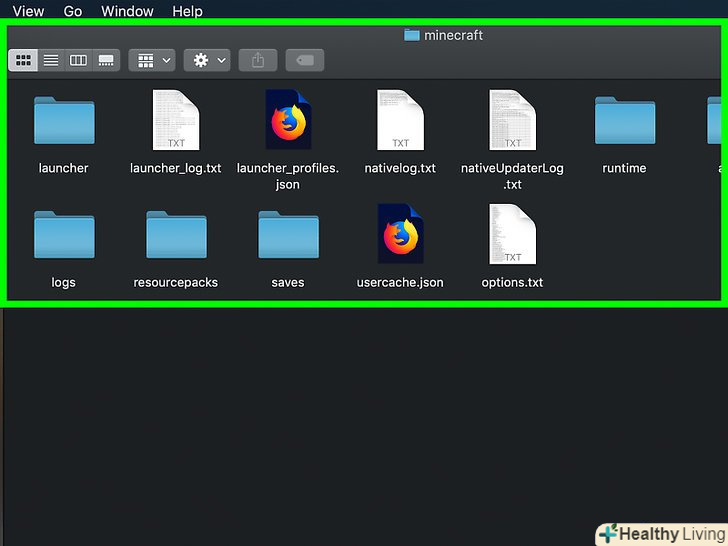This screenshot has height=546, width=728.
Task: Open the gear Action menu
Action: tap(207, 60)
